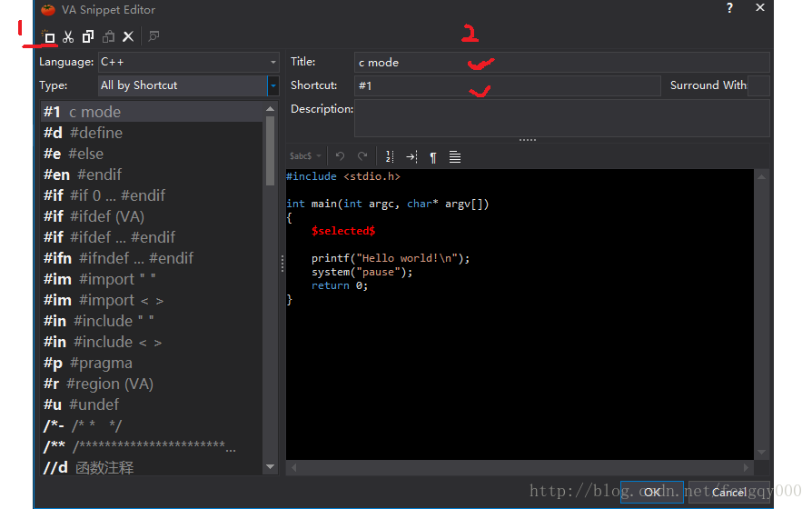
Task: Select the /** asterisk banner snippet
Action: [153, 446]
